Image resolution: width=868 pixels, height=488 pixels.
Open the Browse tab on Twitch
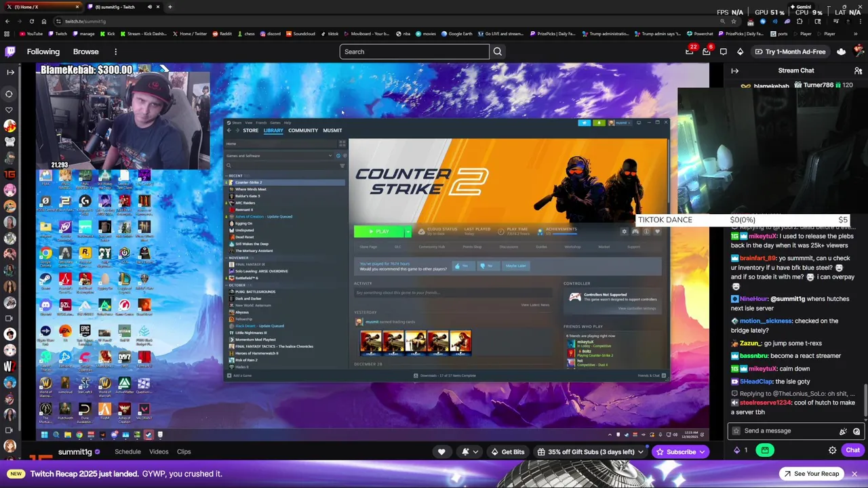point(85,52)
